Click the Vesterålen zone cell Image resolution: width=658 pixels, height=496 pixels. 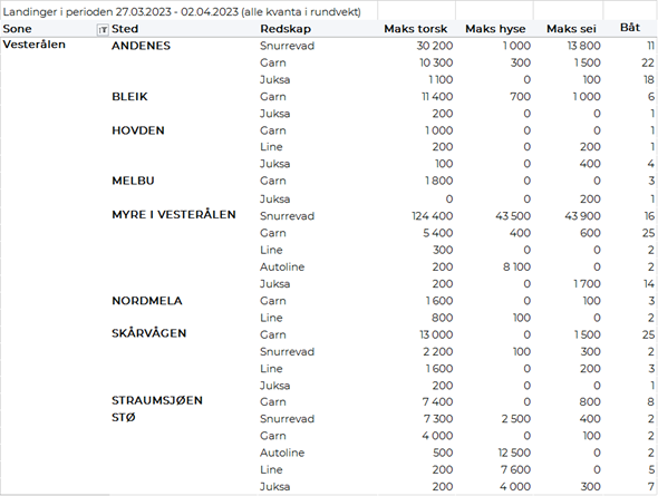[x=31, y=46]
